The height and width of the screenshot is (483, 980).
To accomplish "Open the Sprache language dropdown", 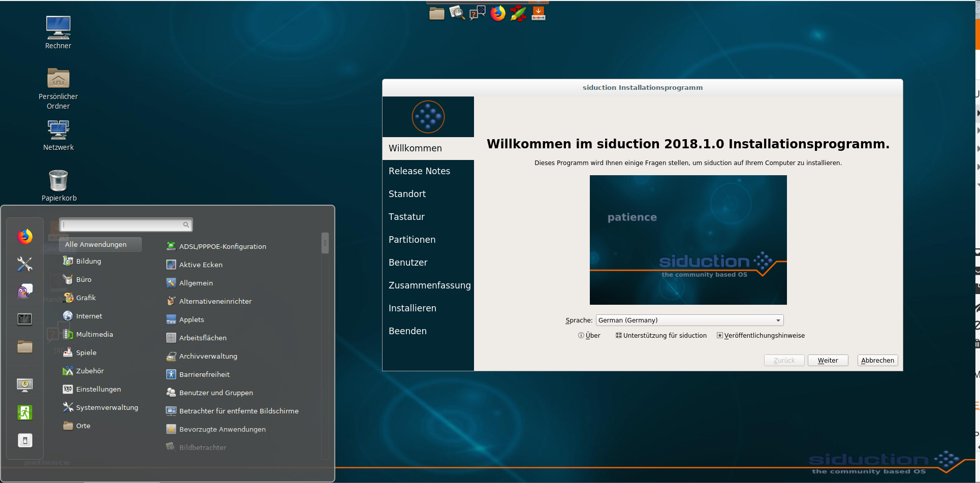I will click(x=689, y=320).
